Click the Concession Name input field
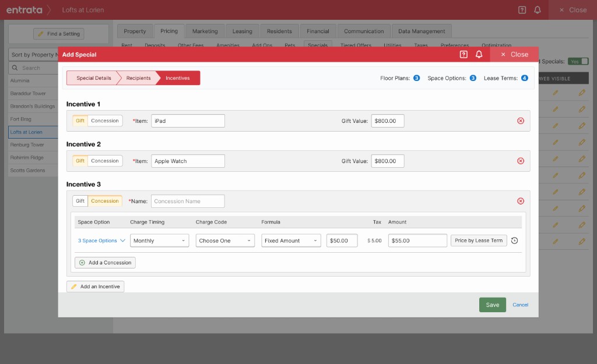 coord(188,201)
